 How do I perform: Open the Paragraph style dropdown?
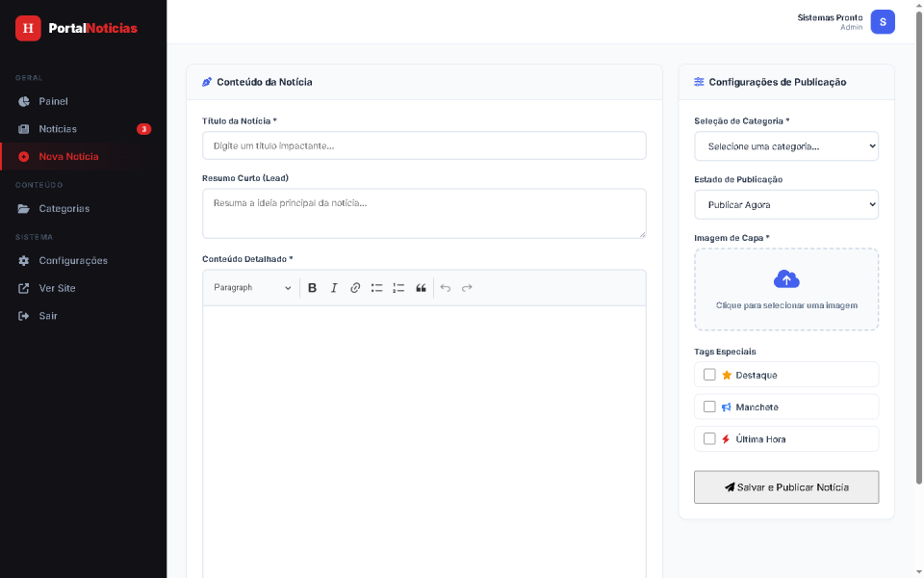(x=252, y=288)
